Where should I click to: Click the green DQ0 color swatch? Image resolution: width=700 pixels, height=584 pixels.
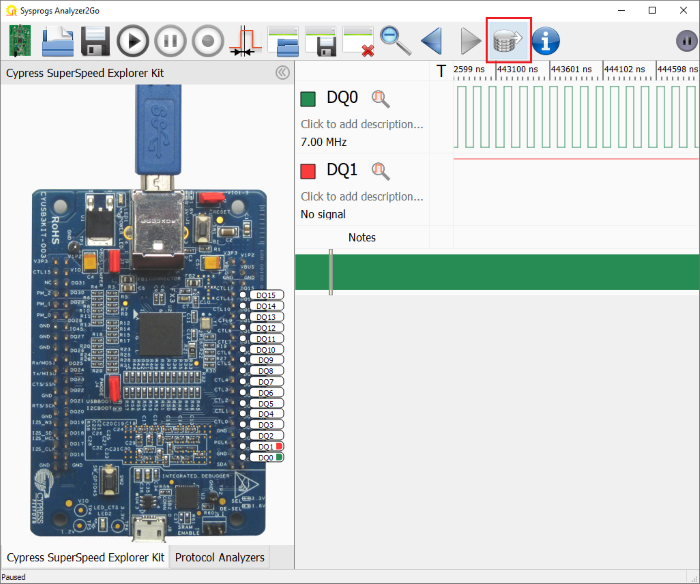coord(308,99)
